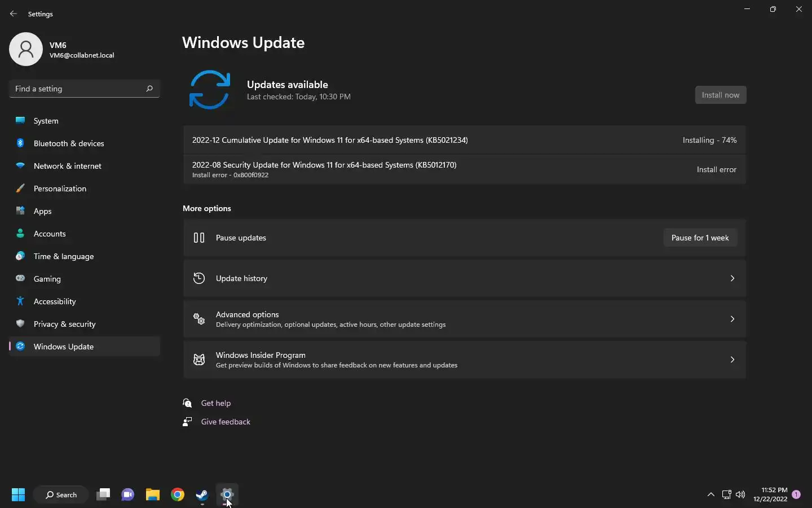Viewport: 812px width, 508px height.
Task: Click the Find a setting field
Action: (85, 89)
